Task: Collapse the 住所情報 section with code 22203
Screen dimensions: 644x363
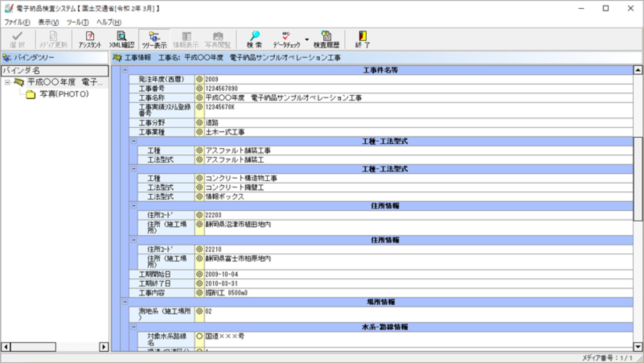Action: [134, 206]
